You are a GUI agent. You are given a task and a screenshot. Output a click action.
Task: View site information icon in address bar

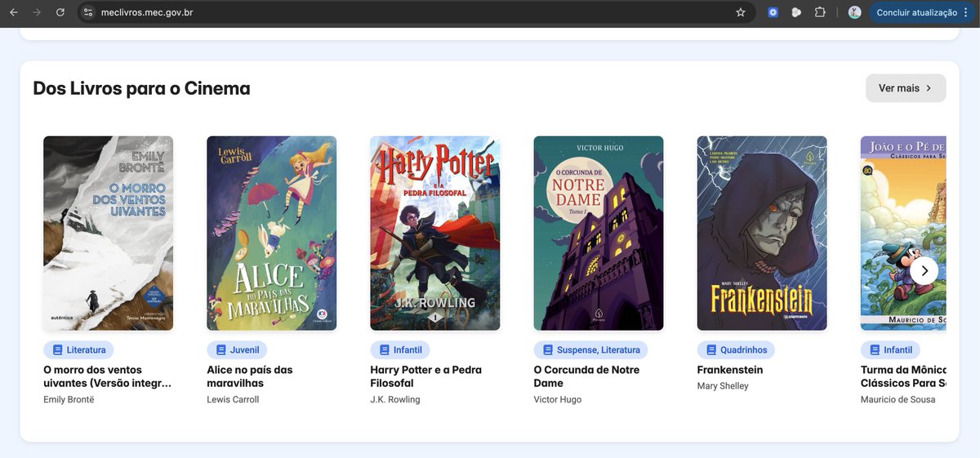pos(88,12)
